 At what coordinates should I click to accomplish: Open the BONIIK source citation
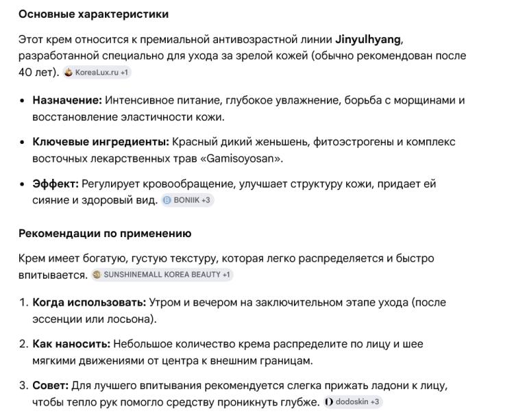click(x=185, y=200)
